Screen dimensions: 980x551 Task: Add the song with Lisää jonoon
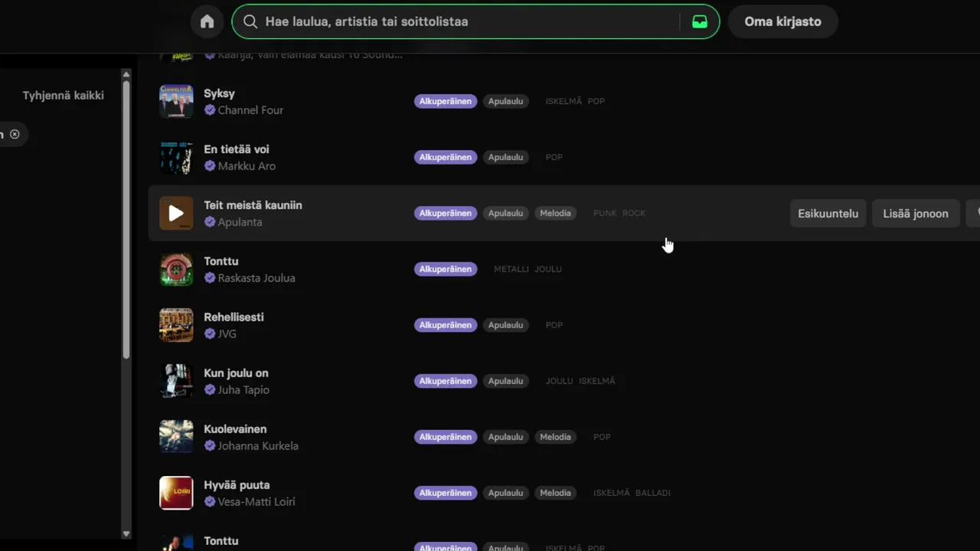click(915, 214)
